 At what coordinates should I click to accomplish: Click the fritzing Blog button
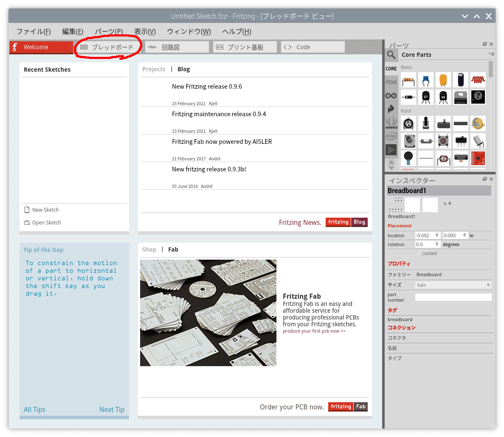coord(346,222)
